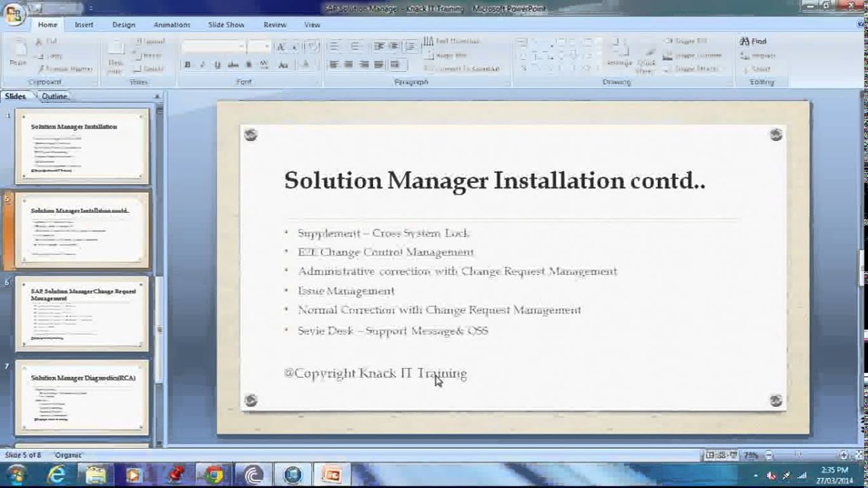Open the Change Case menu

point(283,65)
